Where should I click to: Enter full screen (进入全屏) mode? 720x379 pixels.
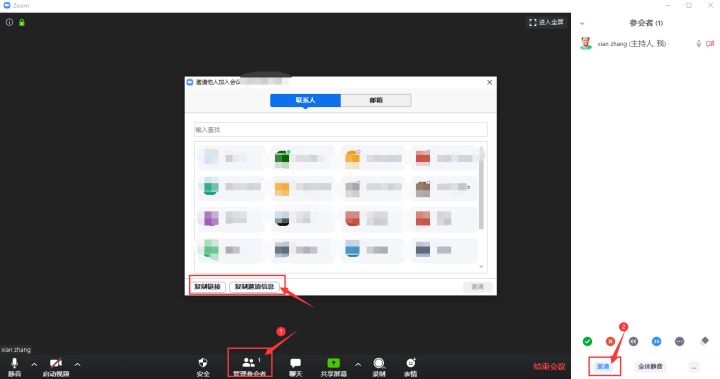point(546,22)
